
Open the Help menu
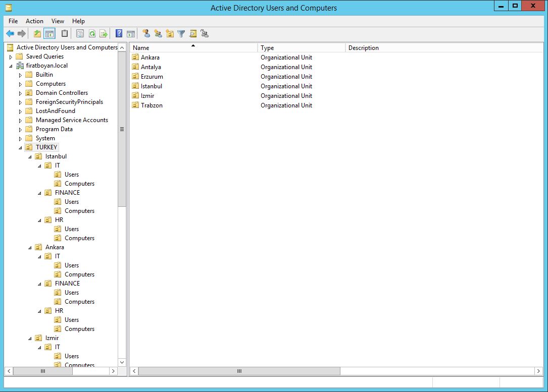click(78, 21)
